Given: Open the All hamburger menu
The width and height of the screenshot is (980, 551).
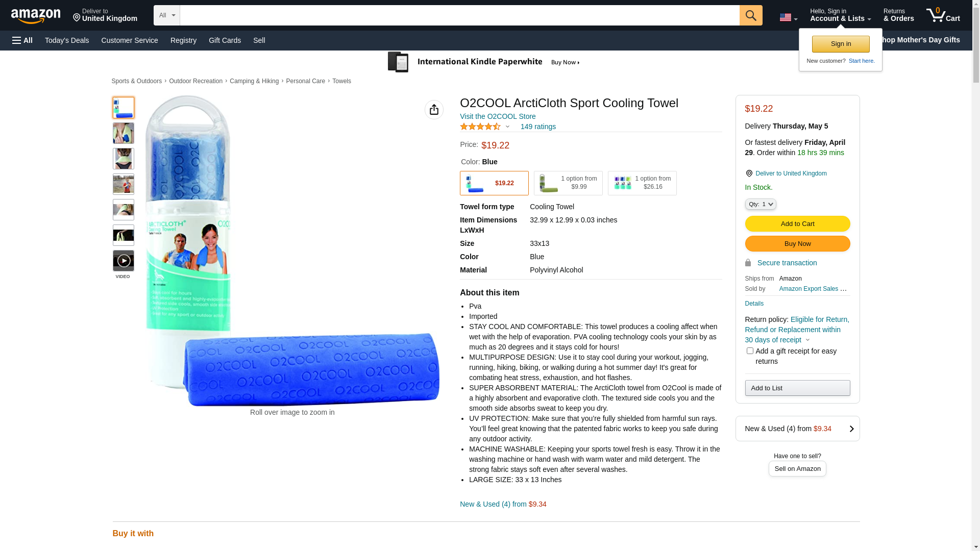Looking at the screenshot, I should [x=22, y=40].
